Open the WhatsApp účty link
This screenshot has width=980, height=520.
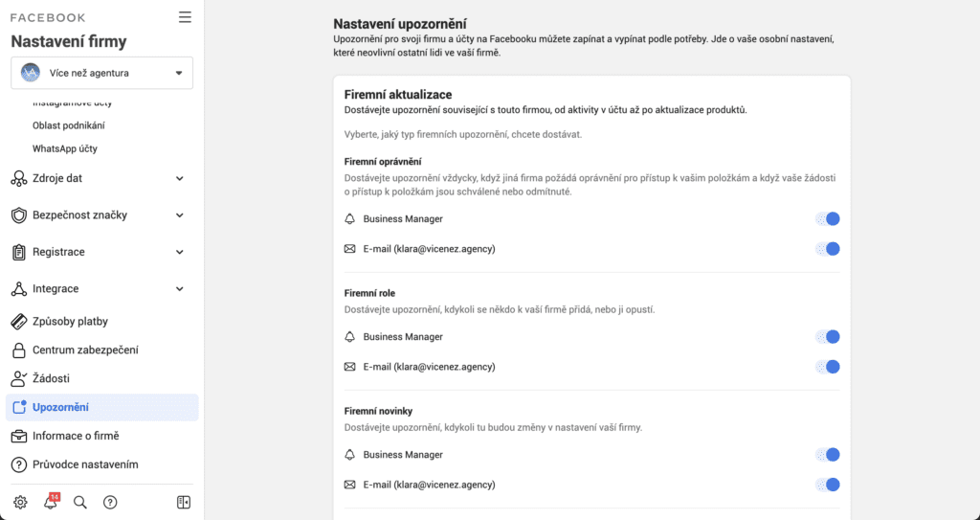click(x=65, y=149)
